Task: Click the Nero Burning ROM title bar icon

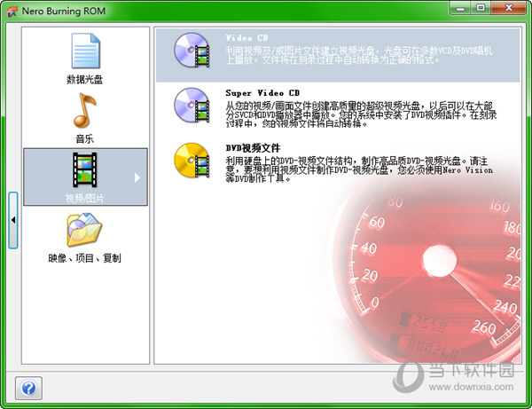Action: coord(12,12)
